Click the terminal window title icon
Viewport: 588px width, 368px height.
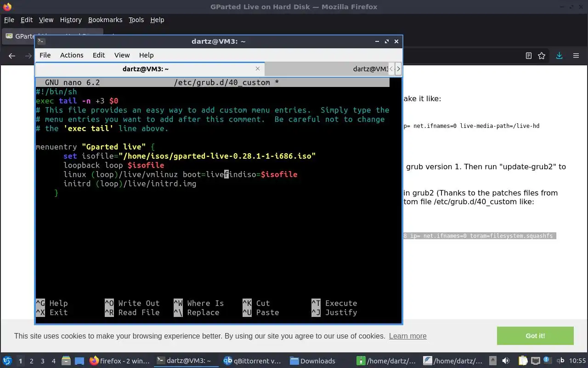tap(41, 41)
